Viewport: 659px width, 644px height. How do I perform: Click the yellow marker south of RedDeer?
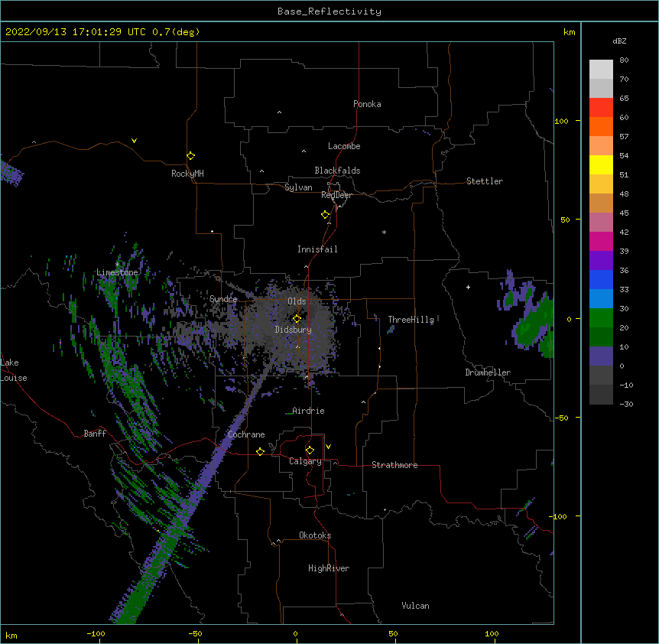[325, 215]
